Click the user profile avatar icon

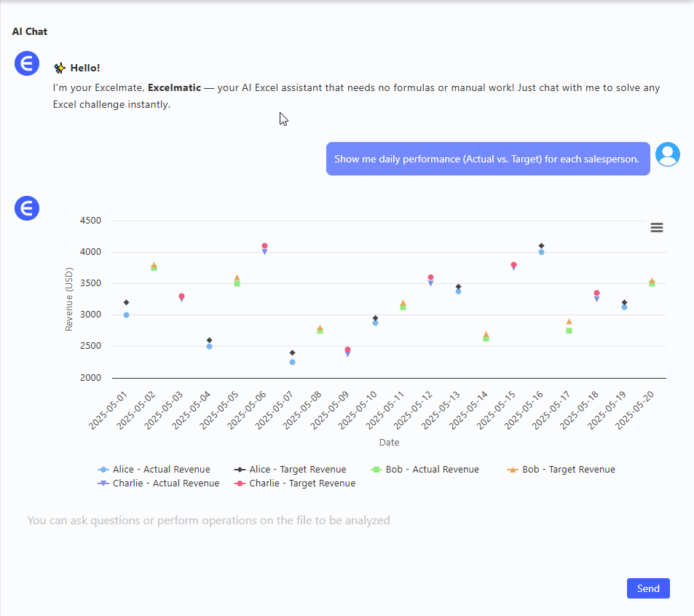[667, 154]
